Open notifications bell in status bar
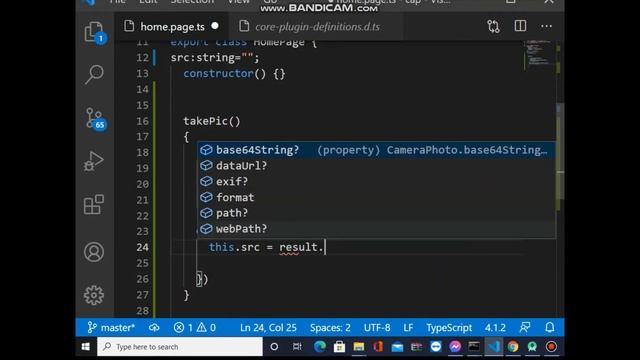Image resolution: width=640 pixels, height=360 pixels. click(x=550, y=327)
